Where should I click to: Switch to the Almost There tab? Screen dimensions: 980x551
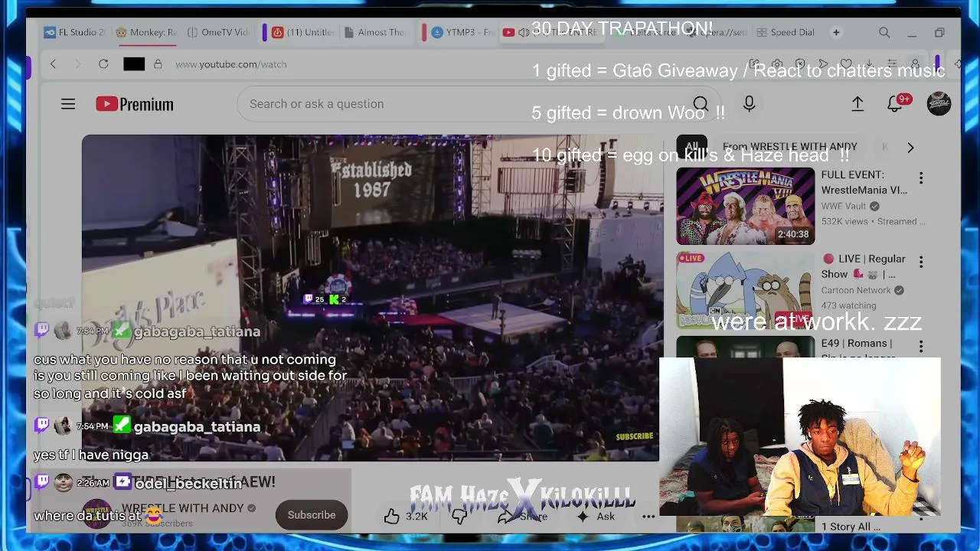[375, 33]
